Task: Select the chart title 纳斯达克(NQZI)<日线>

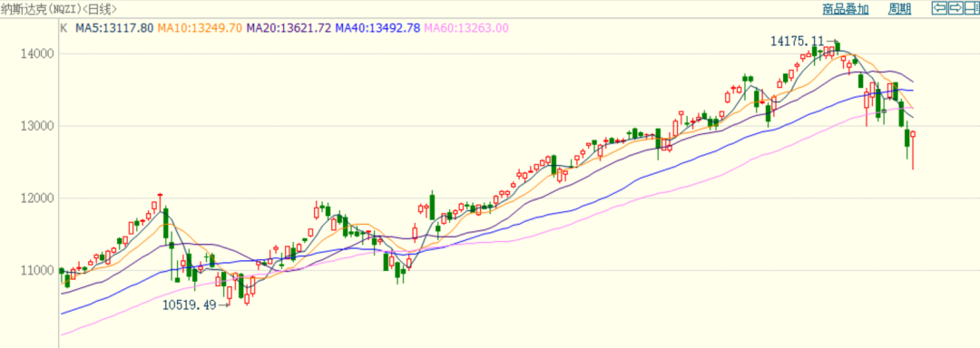Action: 58,9
